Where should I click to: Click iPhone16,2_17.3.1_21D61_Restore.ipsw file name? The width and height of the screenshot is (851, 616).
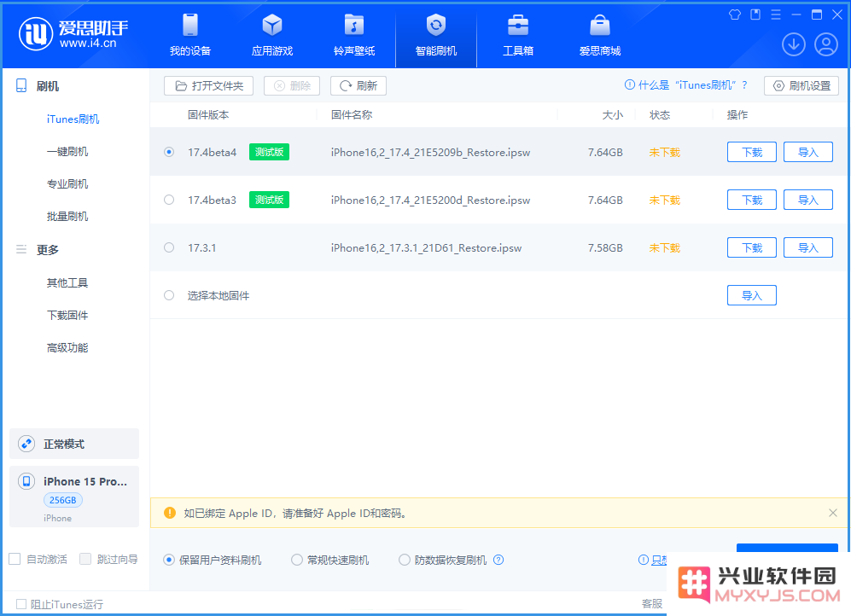[426, 247]
